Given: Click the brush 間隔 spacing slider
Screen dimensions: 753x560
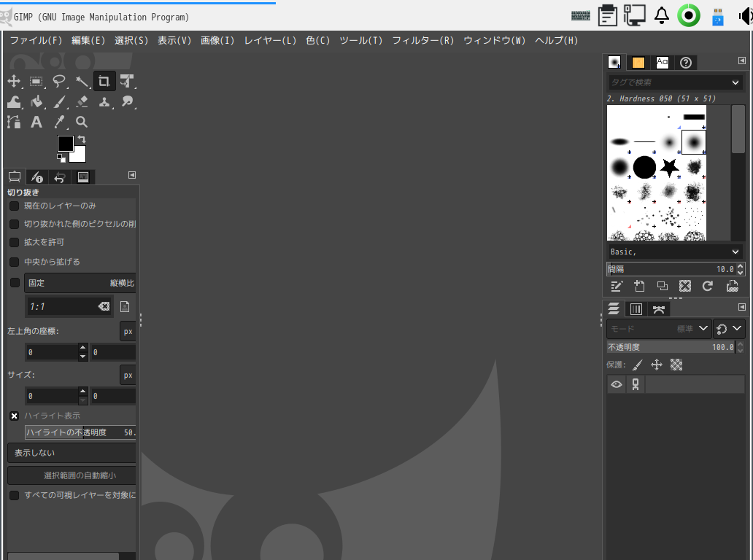Looking at the screenshot, I should tap(671, 269).
